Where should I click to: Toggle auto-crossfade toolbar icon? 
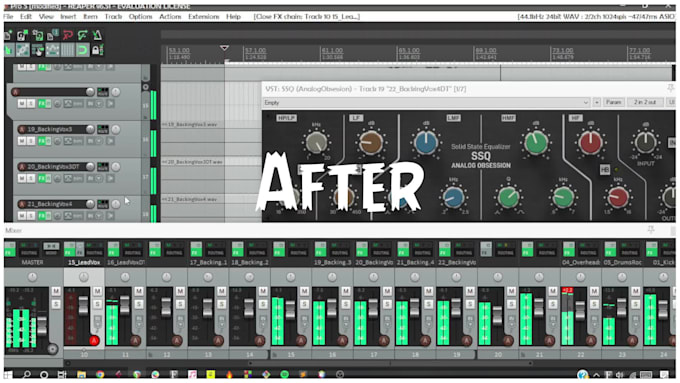(9, 50)
